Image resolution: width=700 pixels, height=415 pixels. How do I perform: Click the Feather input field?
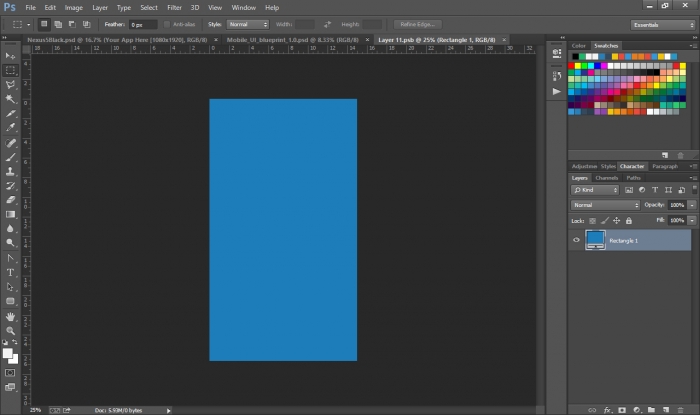(143, 25)
